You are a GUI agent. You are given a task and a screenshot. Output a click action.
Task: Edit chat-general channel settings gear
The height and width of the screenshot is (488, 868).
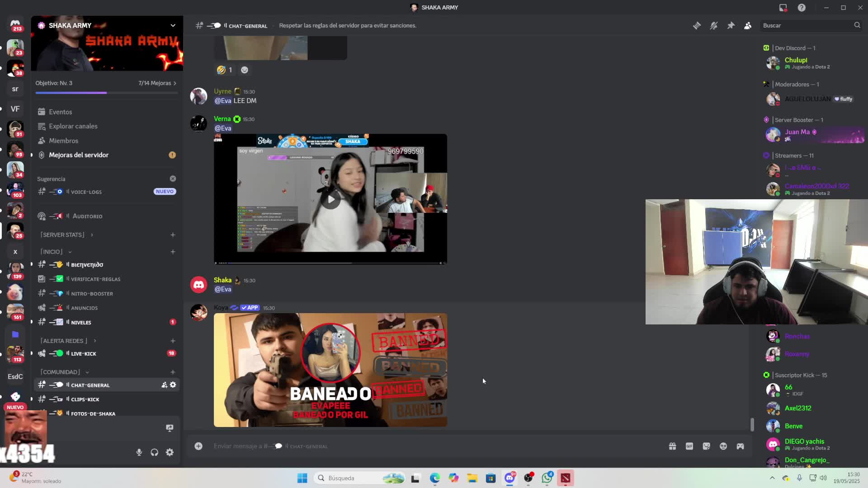173,385
